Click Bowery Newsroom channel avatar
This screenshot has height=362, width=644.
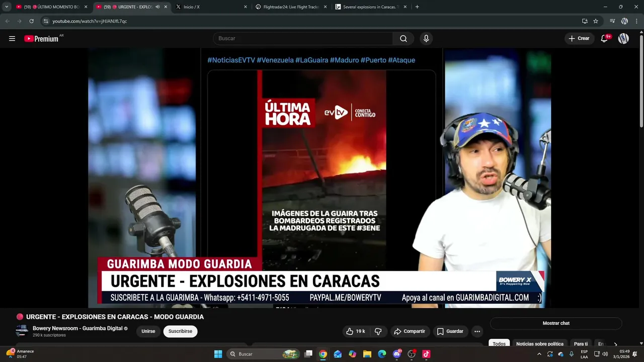coord(22,331)
